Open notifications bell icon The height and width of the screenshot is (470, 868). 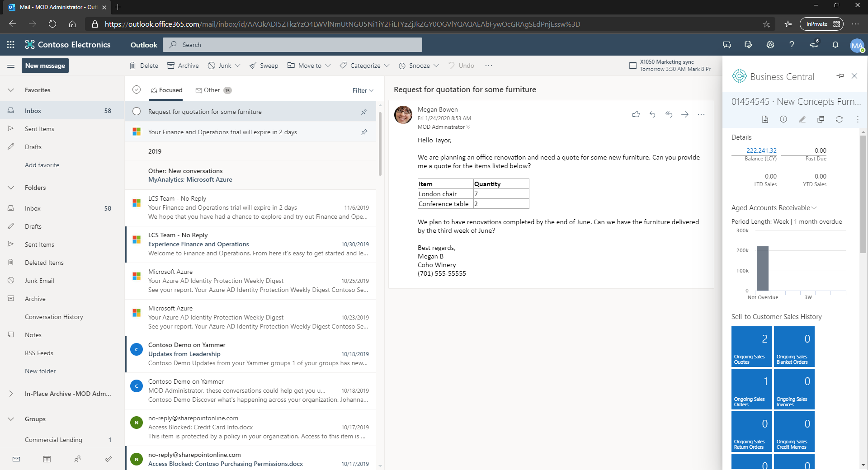coord(835,44)
